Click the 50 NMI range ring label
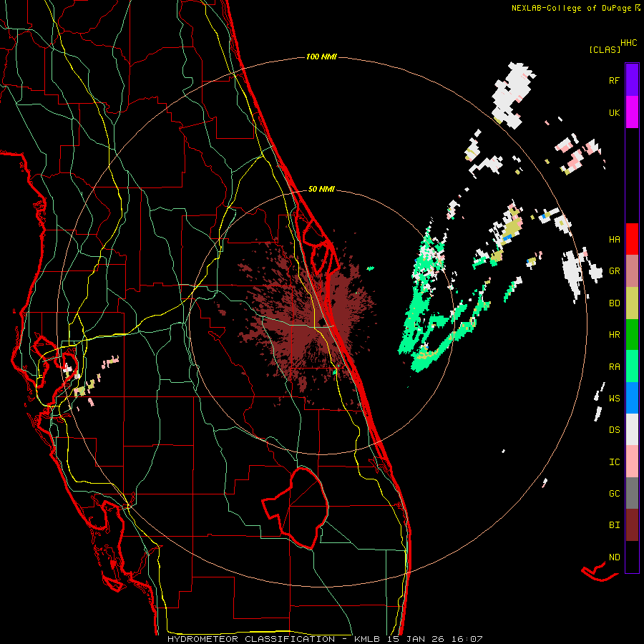Viewport: 644px width, 644px height. click(321, 190)
